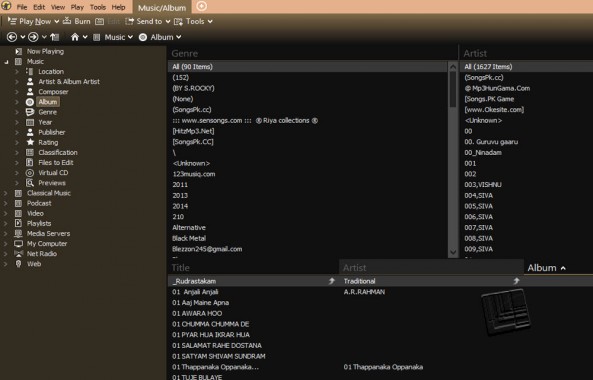
Task: Click the Now Playing icon in tree
Action: click(18, 51)
